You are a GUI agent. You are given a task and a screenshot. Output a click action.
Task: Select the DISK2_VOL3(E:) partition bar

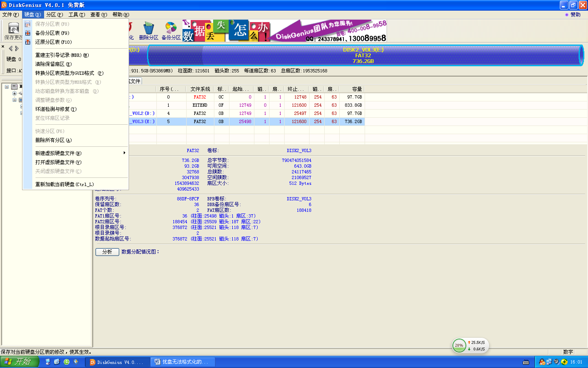click(363, 55)
